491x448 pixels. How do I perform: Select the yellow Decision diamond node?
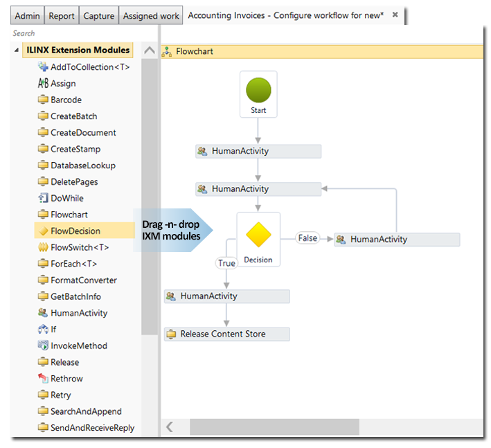(x=258, y=234)
